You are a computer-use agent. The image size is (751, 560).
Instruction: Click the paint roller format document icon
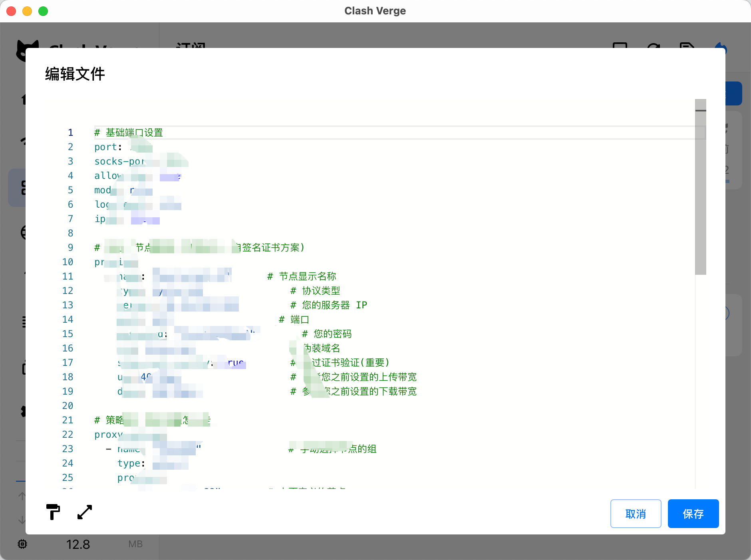click(53, 512)
